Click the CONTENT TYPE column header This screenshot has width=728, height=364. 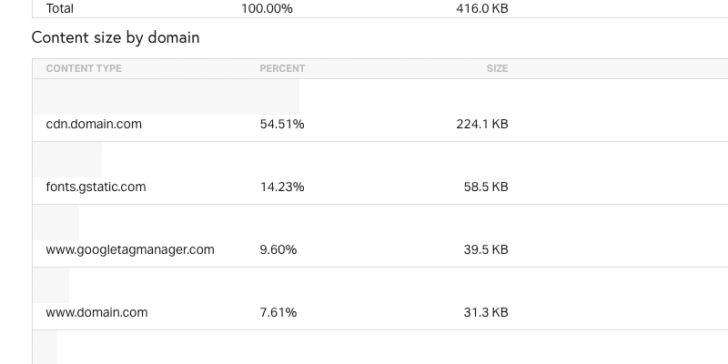pyautogui.click(x=84, y=68)
